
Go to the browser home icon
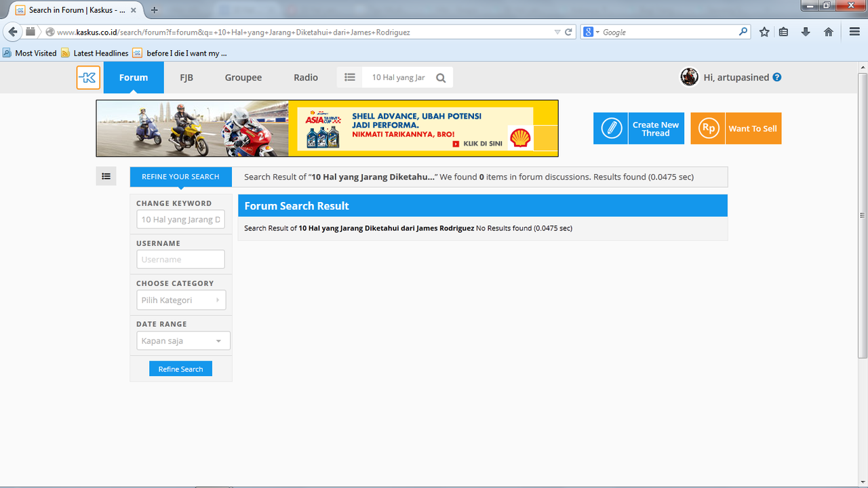(x=828, y=32)
